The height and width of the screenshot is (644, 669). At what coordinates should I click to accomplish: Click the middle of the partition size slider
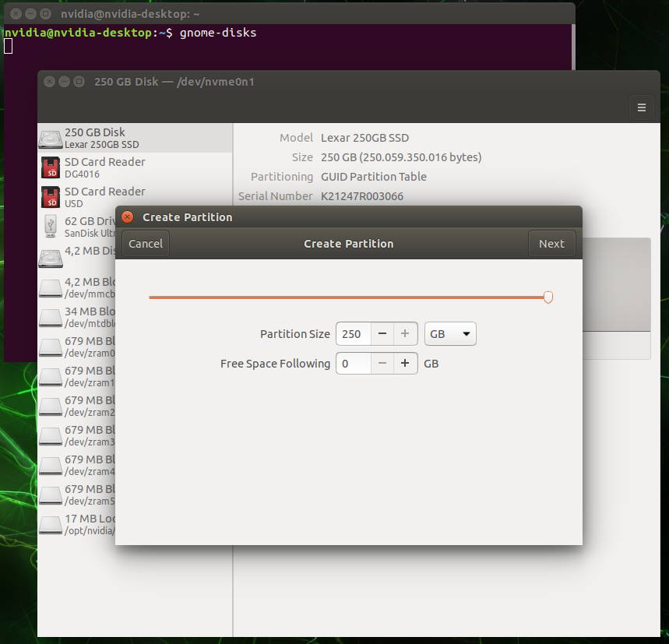(349, 297)
